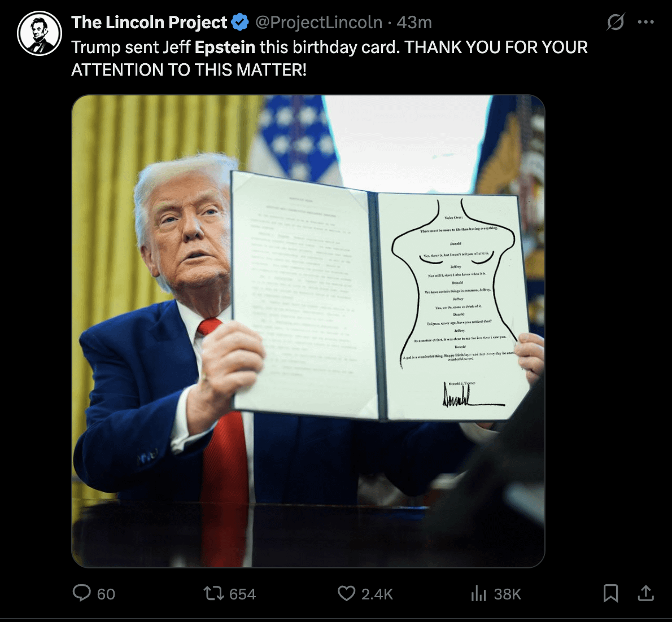
Task: Open The Lincoln Project display name
Action: pyautogui.click(x=149, y=22)
